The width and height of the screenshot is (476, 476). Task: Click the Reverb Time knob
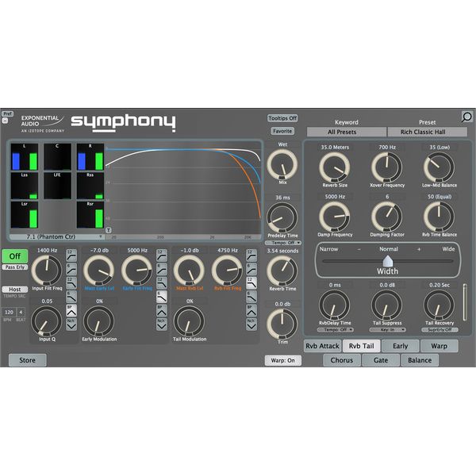coord(282,271)
